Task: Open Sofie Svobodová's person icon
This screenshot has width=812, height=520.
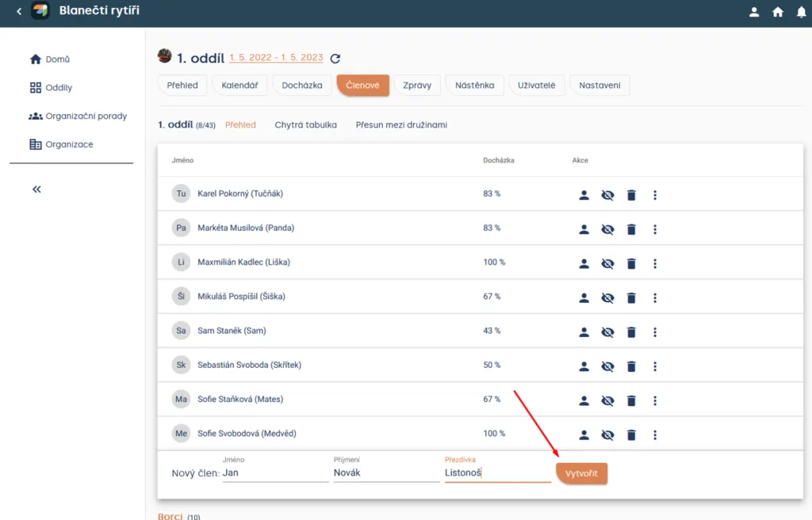Action: pos(584,435)
